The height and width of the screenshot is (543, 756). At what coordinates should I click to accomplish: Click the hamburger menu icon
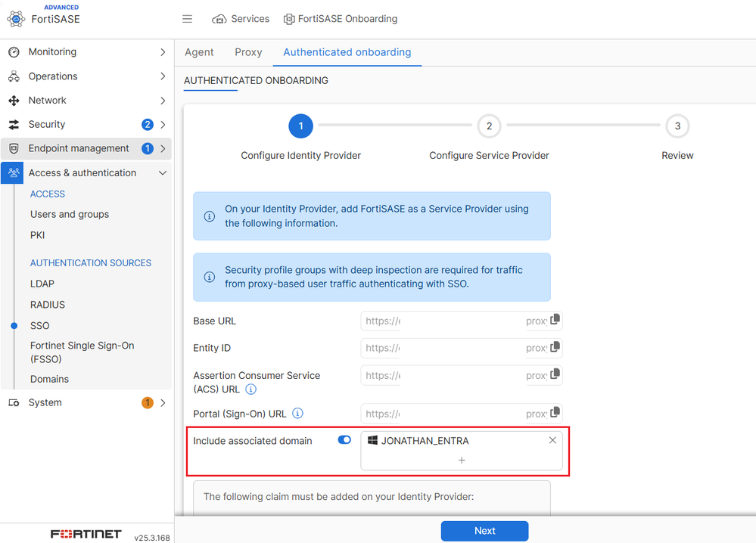[x=188, y=19]
